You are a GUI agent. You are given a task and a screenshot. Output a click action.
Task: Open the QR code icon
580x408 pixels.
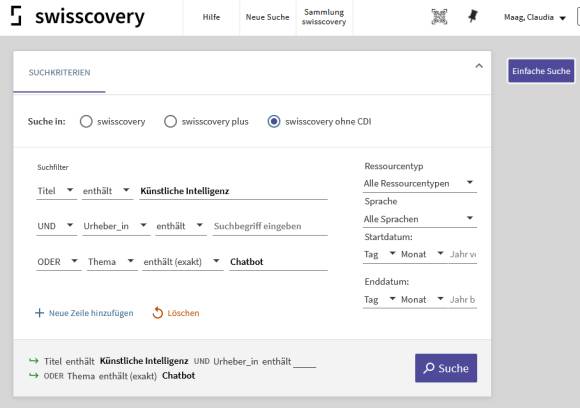pos(439,17)
